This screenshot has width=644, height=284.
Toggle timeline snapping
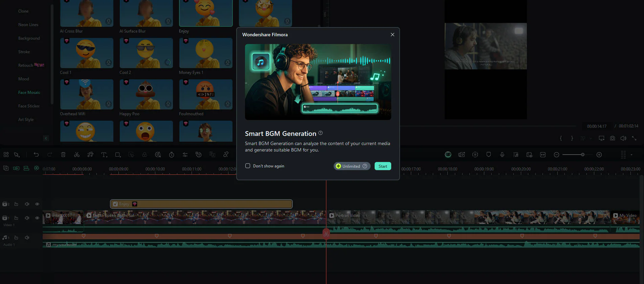click(x=37, y=168)
